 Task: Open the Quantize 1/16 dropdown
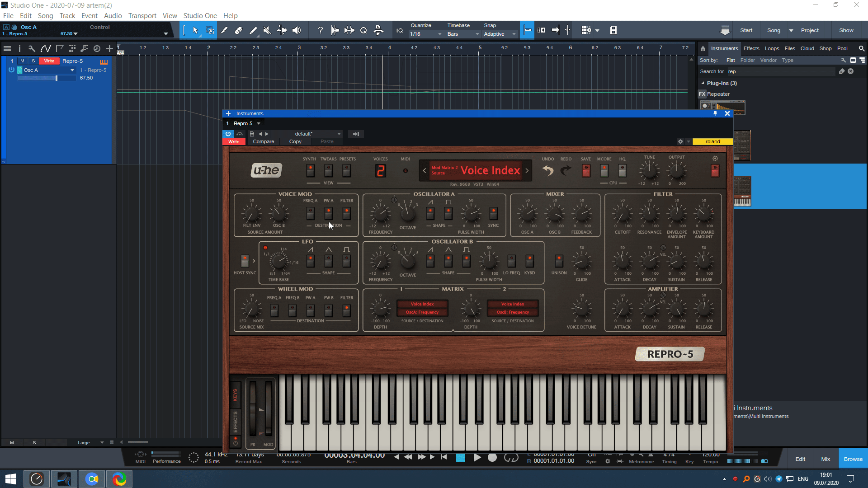click(426, 34)
